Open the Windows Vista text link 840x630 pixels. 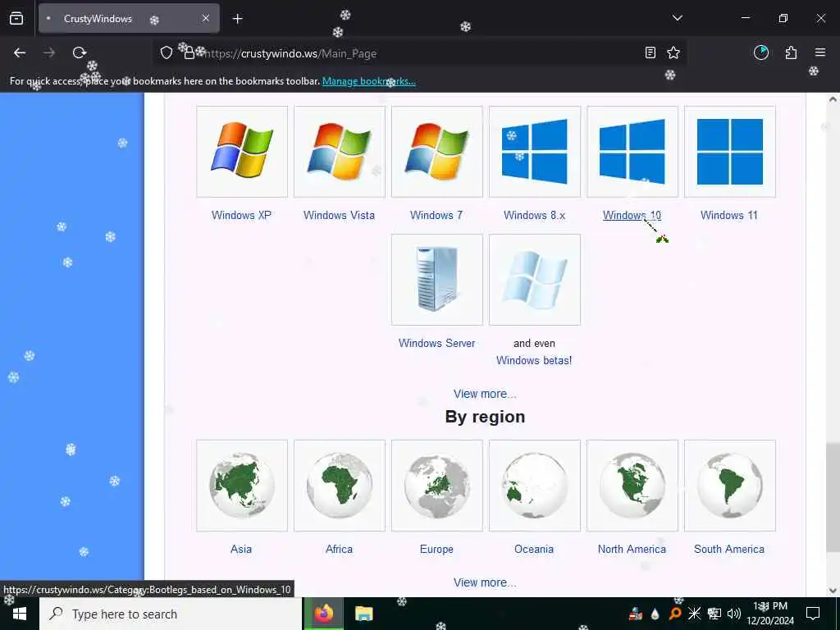pyautogui.click(x=339, y=216)
